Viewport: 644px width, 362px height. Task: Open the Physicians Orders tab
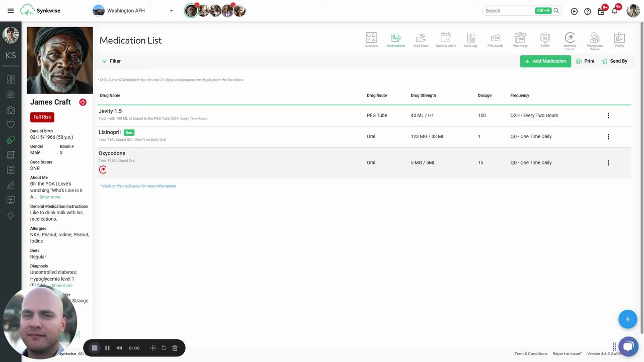click(595, 41)
